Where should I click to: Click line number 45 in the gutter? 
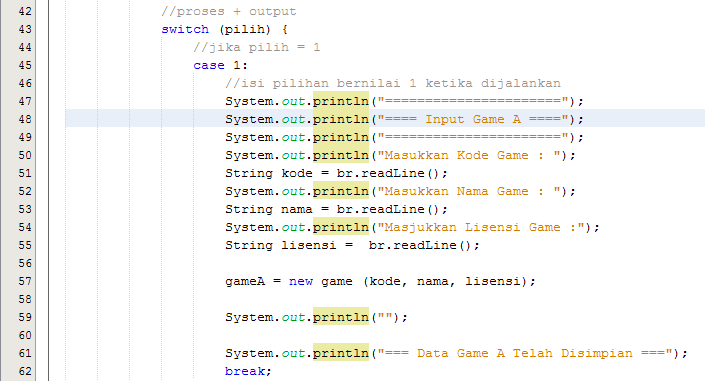pos(25,65)
